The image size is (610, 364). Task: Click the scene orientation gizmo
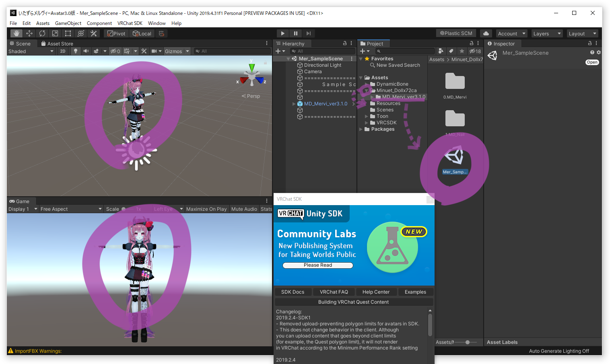point(252,76)
